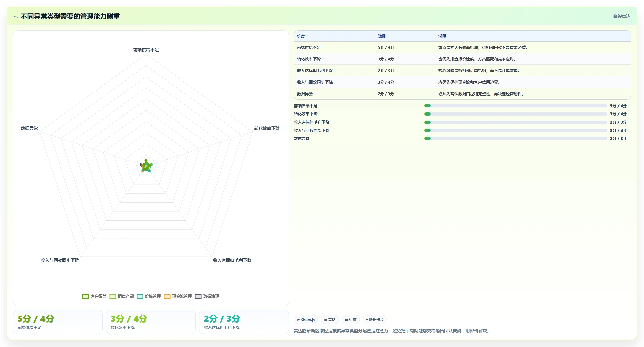Click progress value beside 数据异常 bar
Screen dimensions: 644x347
(618, 138)
